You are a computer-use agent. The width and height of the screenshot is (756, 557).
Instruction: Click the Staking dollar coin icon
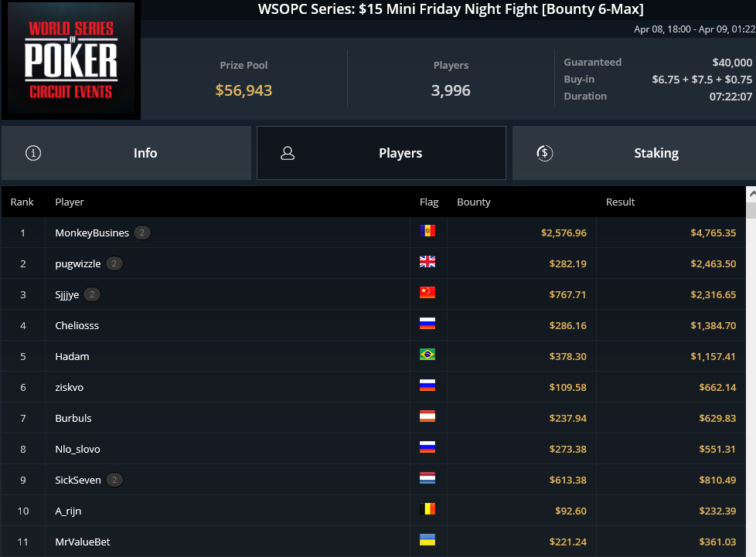(x=545, y=153)
